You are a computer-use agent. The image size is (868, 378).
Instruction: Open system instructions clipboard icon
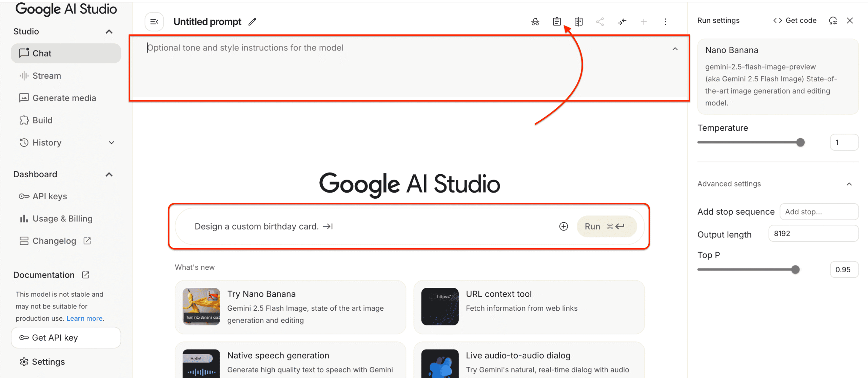point(557,22)
